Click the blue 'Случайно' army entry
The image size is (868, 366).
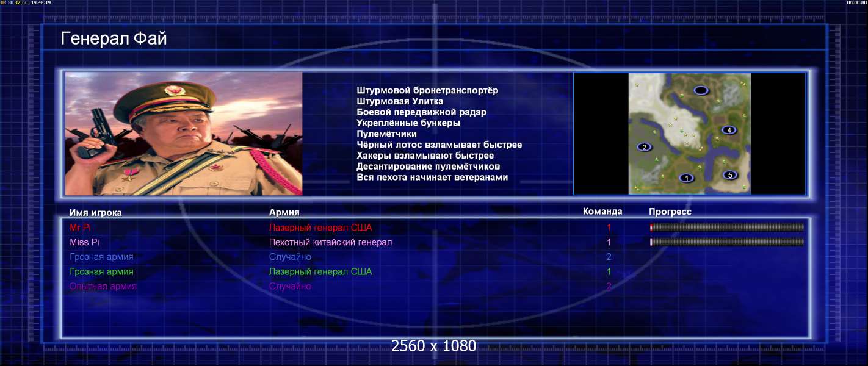291,257
